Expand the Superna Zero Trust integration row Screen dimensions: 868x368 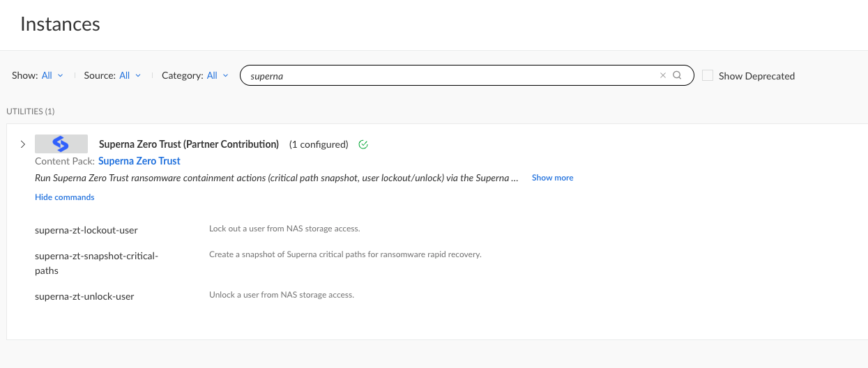click(x=22, y=144)
